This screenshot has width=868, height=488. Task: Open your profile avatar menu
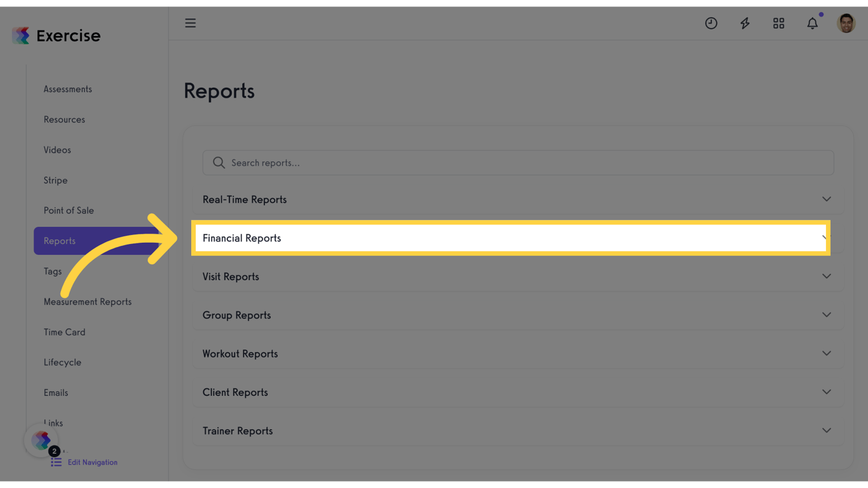pos(846,23)
